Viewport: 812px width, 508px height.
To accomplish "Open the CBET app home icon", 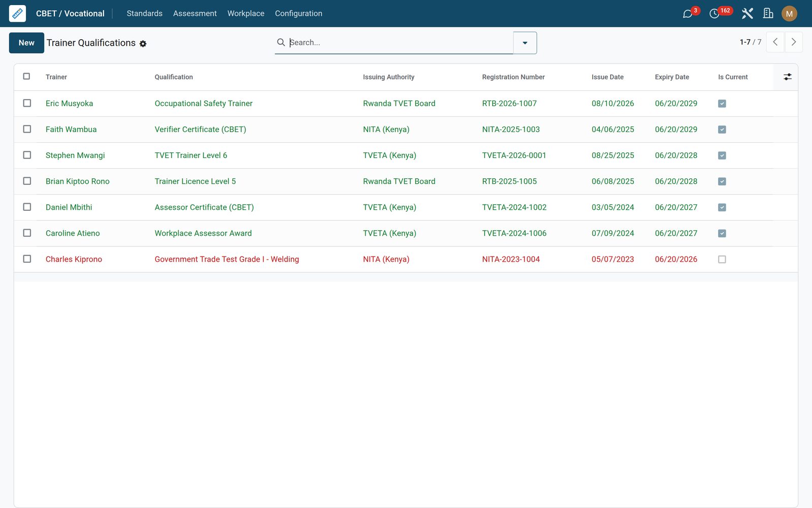I will click(x=17, y=13).
